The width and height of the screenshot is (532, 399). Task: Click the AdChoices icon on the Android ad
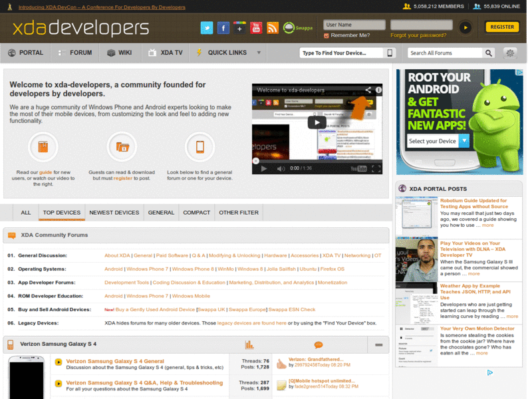[x=519, y=72]
